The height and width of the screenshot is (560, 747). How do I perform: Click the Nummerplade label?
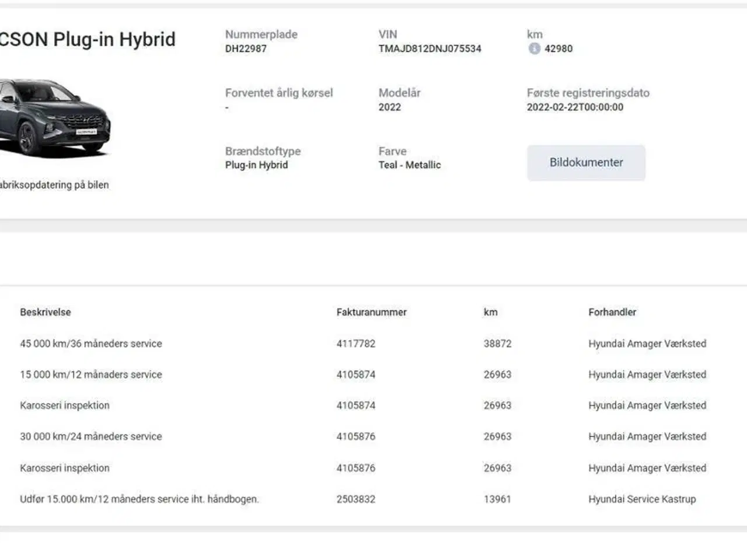pos(261,34)
